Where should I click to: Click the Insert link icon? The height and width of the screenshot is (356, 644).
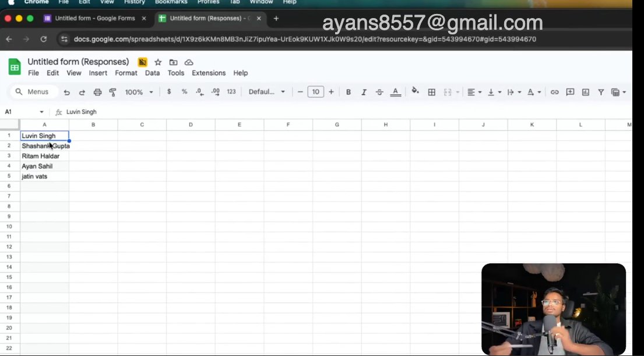coord(554,93)
